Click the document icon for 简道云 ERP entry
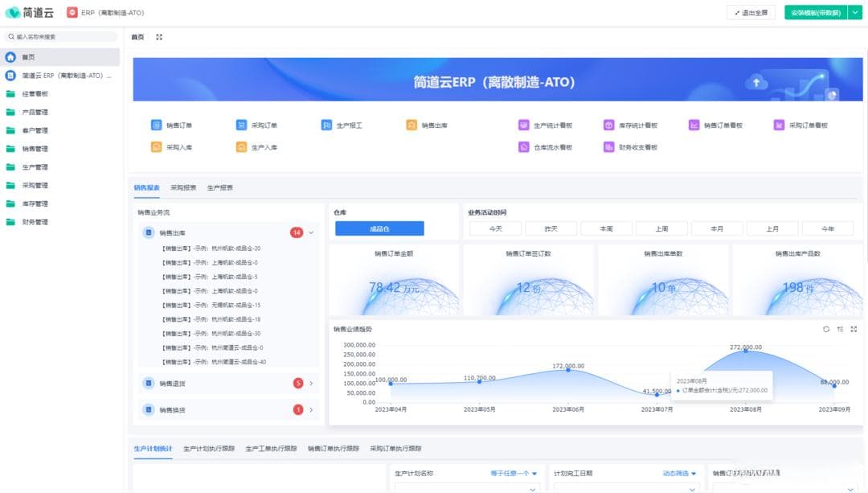Viewport: 868px width, 493px height. [10, 76]
